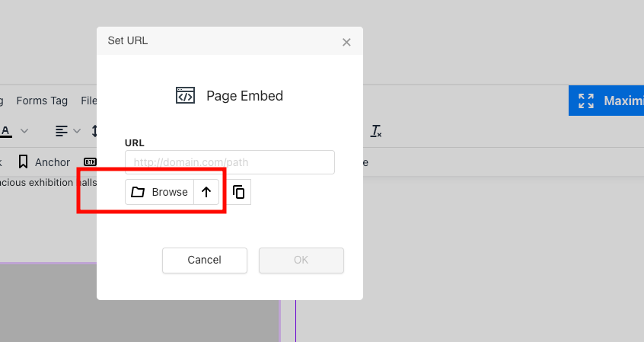Click the upload arrow icon beside Browse
644x342 pixels.
206,192
